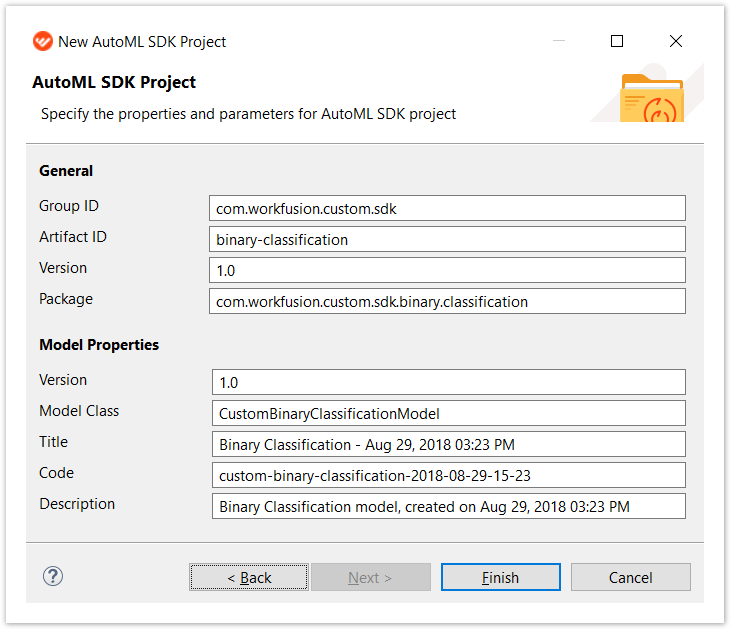Screen dimensions: 730x629
Task: Close the New AutoML SDK Project dialog
Action: pos(676,41)
